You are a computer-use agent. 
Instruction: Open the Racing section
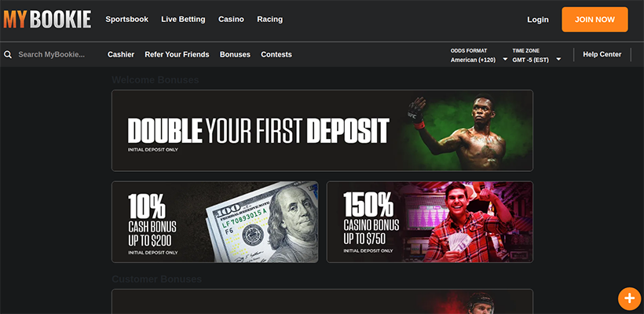click(270, 20)
